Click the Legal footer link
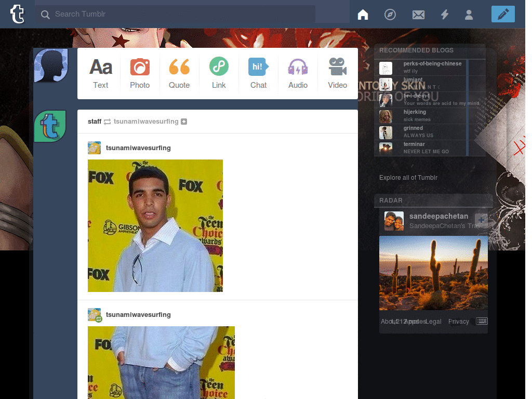532x399 pixels. (433, 322)
